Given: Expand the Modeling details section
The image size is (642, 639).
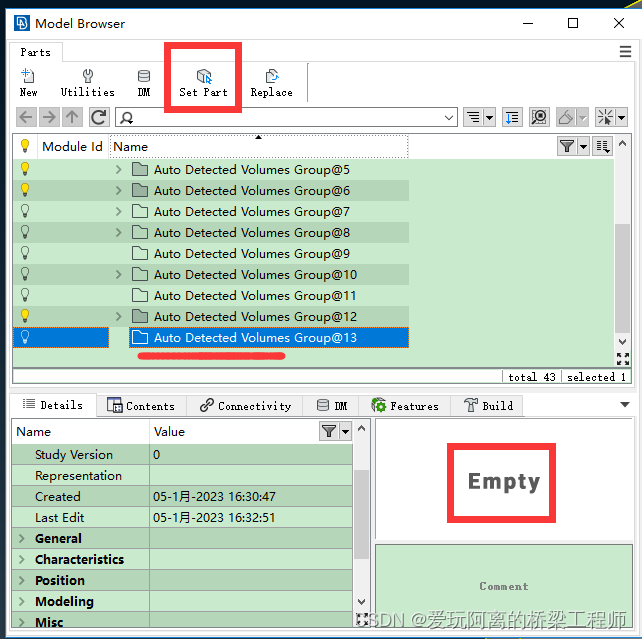Looking at the screenshot, I should [x=22, y=601].
